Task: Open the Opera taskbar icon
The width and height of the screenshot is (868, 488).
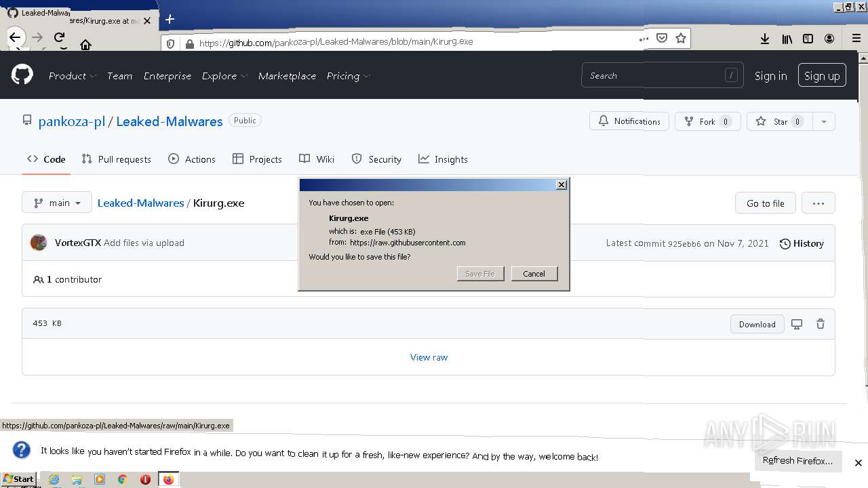Action: (x=145, y=479)
